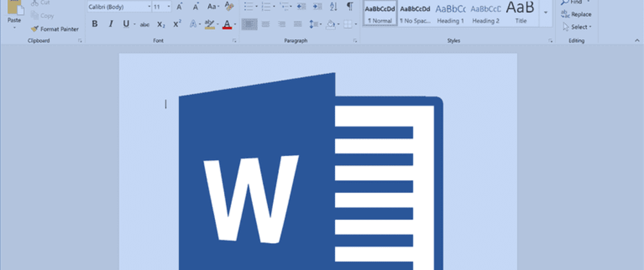Select Center paragraph alignment
644x270 pixels.
[266, 24]
